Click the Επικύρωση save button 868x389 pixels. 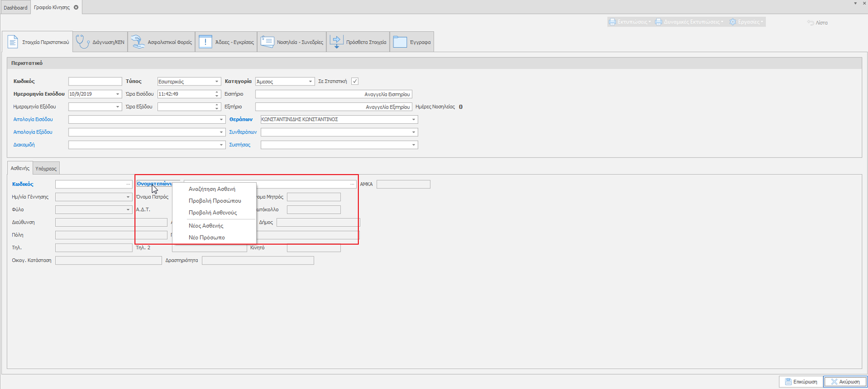pyautogui.click(x=801, y=382)
